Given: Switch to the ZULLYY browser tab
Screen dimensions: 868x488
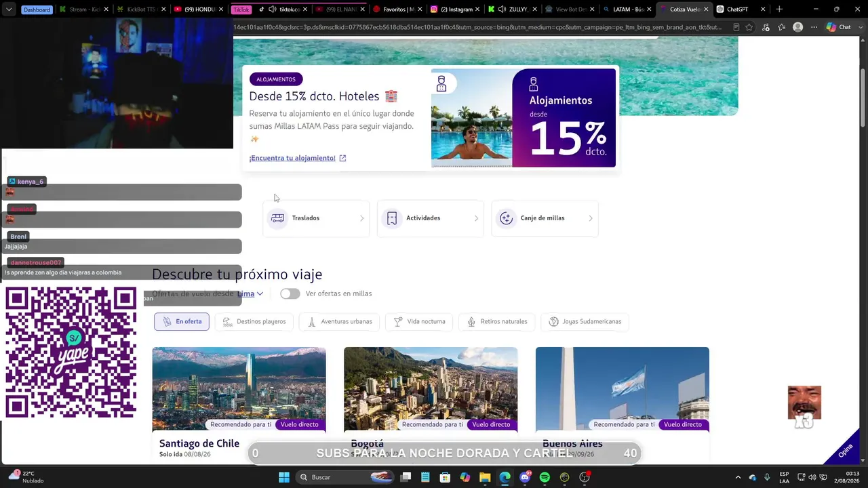Looking at the screenshot, I should (513, 9).
